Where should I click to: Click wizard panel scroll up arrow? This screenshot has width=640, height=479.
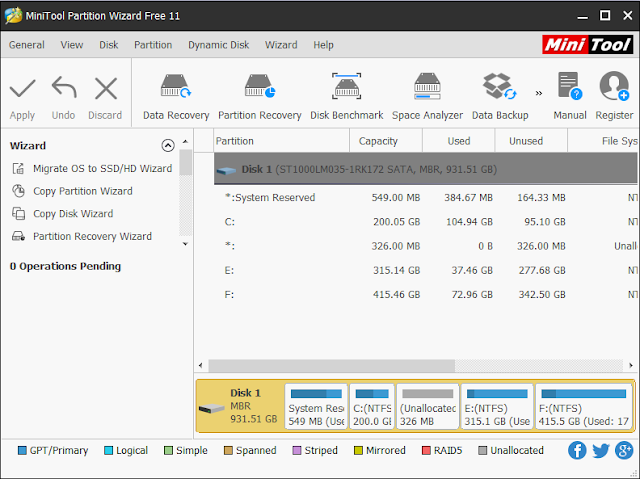coord(185,142)
